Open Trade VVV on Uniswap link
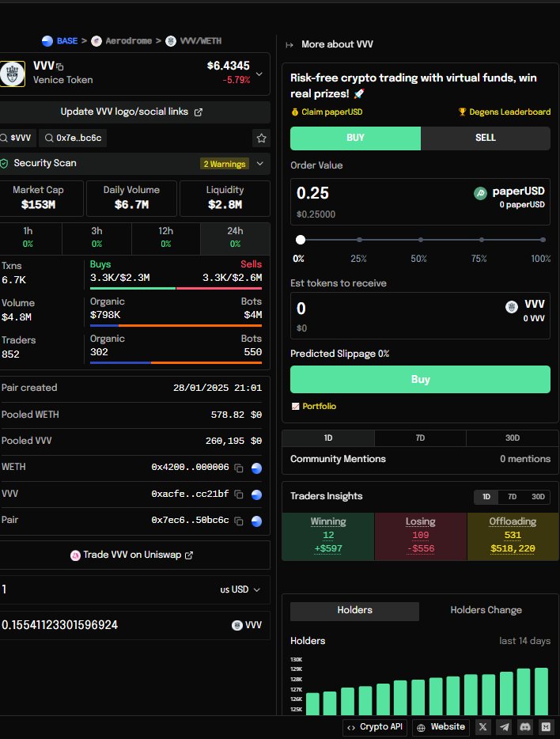 (132, 555)
